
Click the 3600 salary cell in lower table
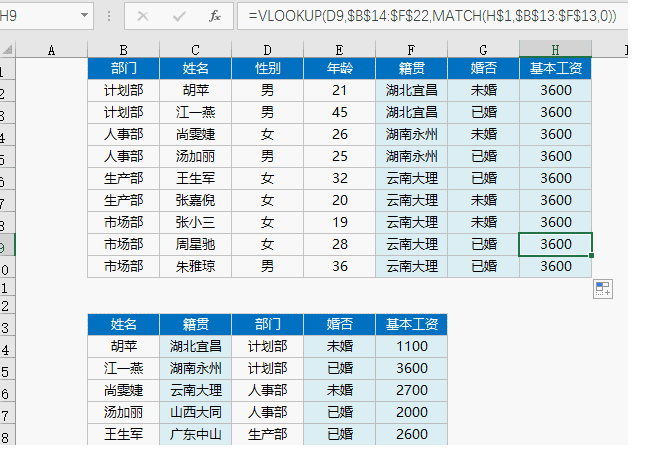[411, 368]
